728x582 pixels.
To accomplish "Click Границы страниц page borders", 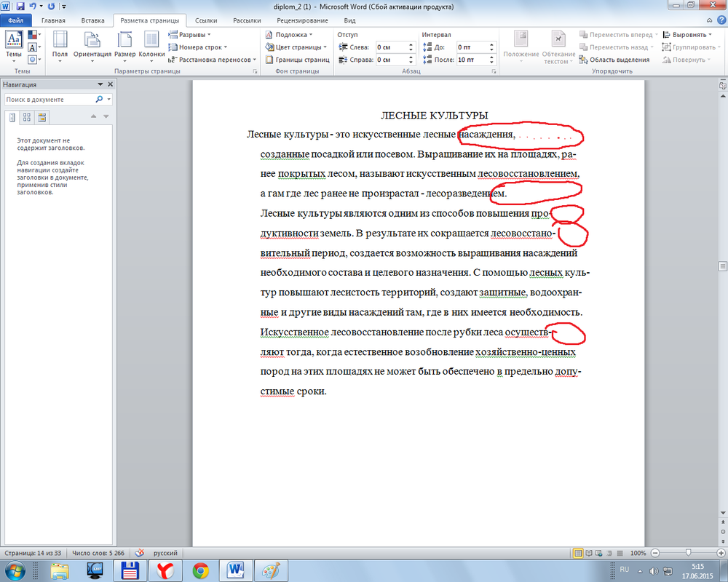I will [x=297, y=60].
